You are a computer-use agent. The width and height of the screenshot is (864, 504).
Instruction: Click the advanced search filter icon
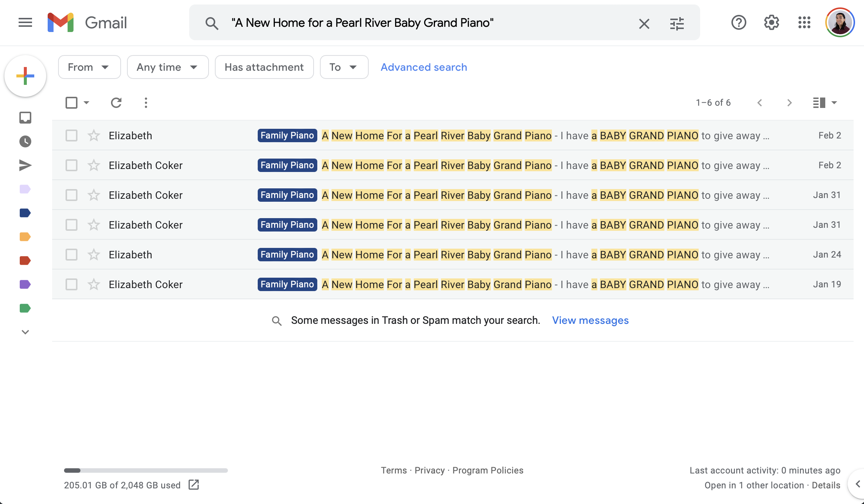tap(677, 23)
